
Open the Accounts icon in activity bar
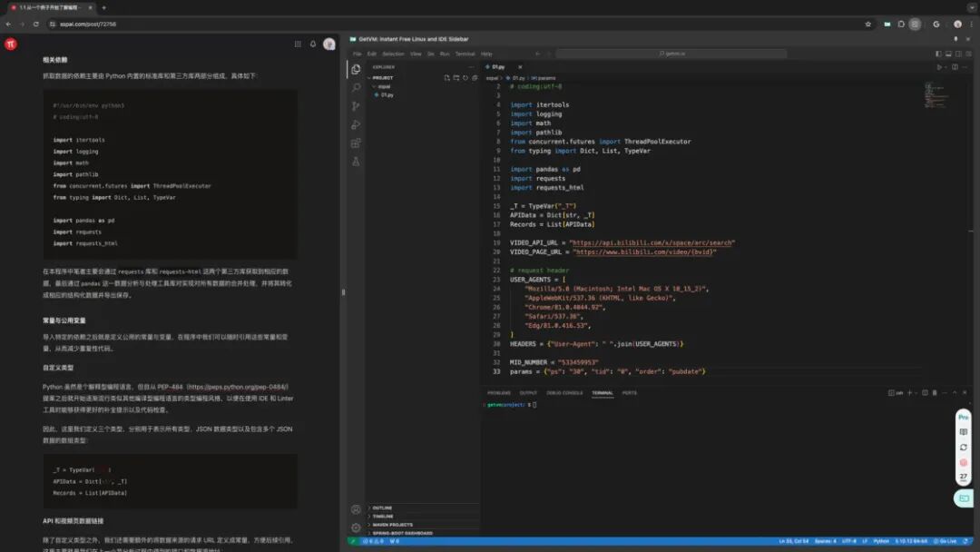[x=356, y=509]
